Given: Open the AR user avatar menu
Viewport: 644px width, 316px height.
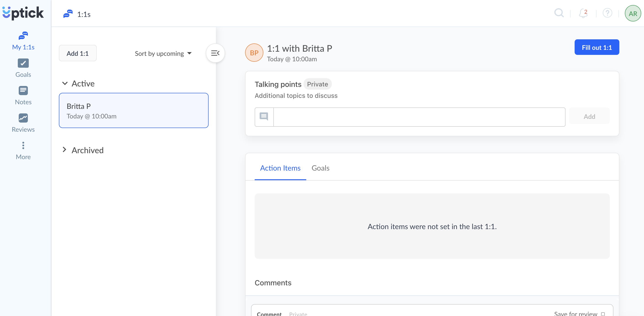Looking at the screenshot, I should 633,13.
